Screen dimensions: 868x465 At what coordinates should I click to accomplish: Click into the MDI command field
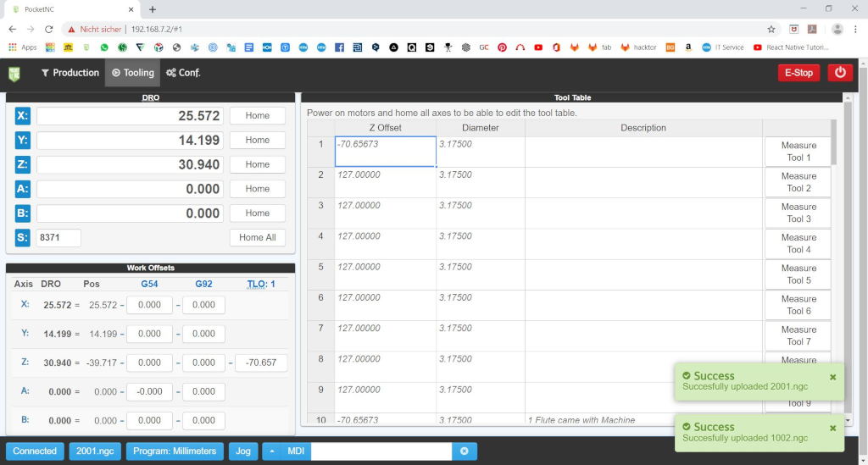[x=381, y=451]
